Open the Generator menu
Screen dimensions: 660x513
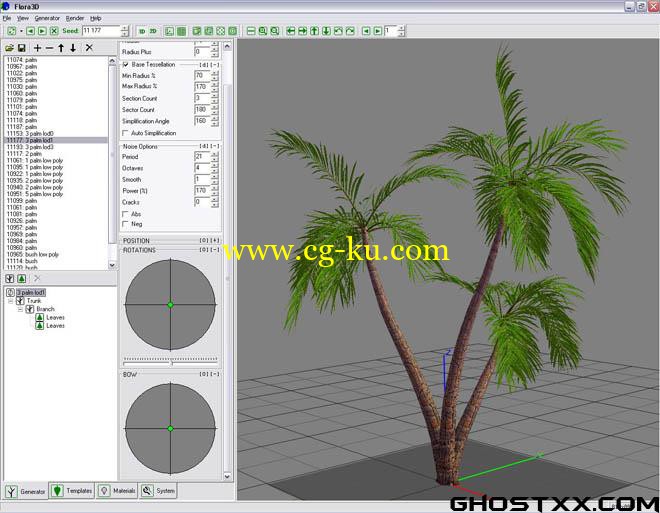tap(47, 19)
